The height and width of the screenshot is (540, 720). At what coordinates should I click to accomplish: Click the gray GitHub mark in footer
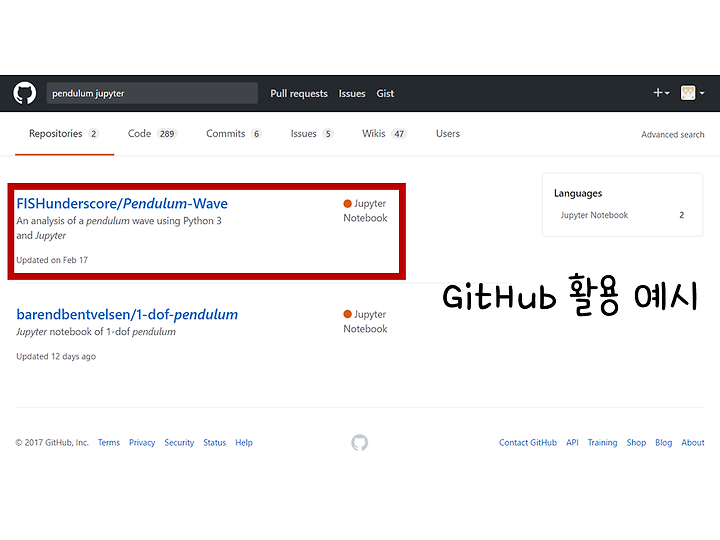coord(360,443)
